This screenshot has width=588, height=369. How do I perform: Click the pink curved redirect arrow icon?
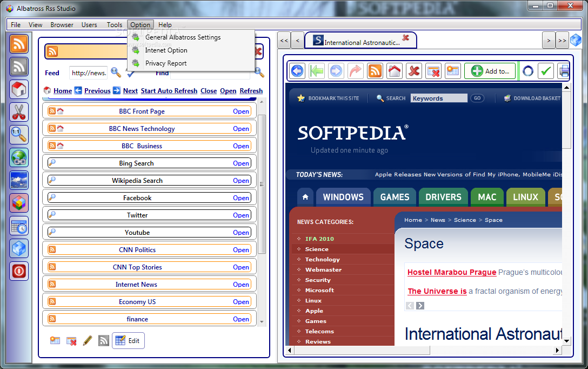pos(356,71)
